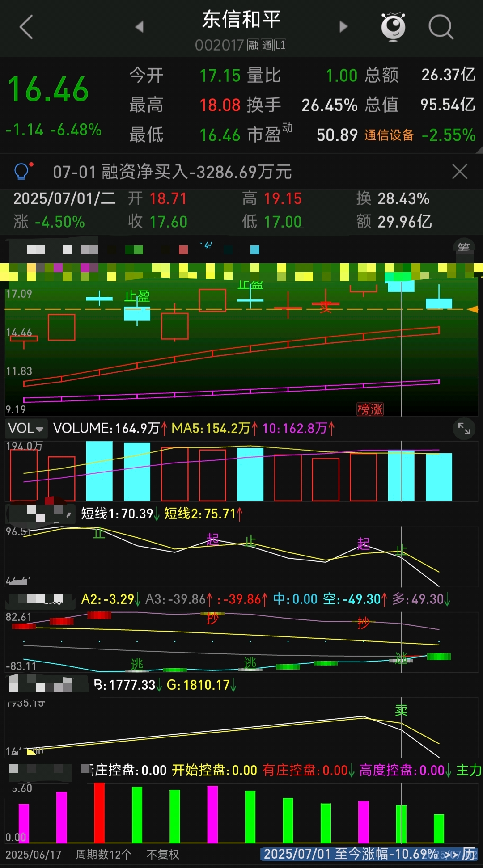Tap the 最高 18.08 value

click(220, 105)
